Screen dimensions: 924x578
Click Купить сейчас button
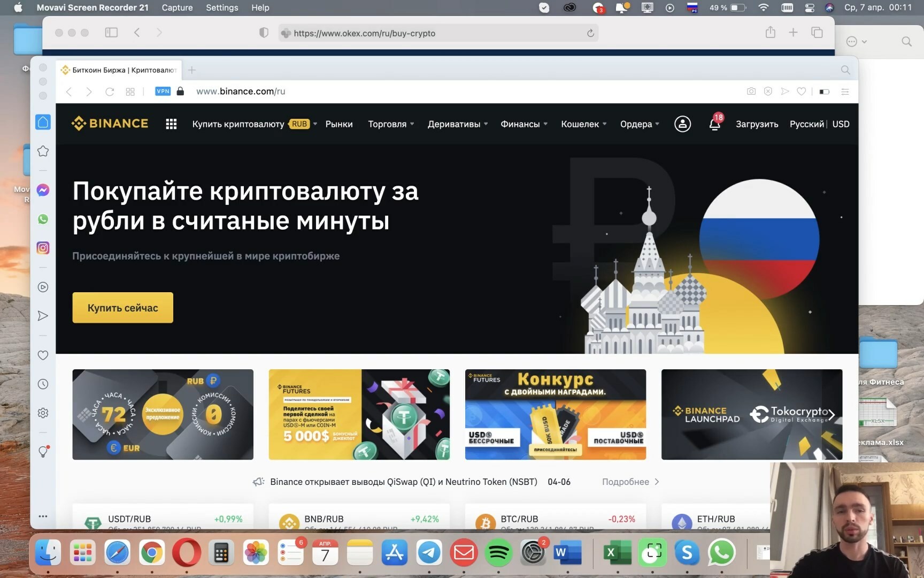pos(123,308)
